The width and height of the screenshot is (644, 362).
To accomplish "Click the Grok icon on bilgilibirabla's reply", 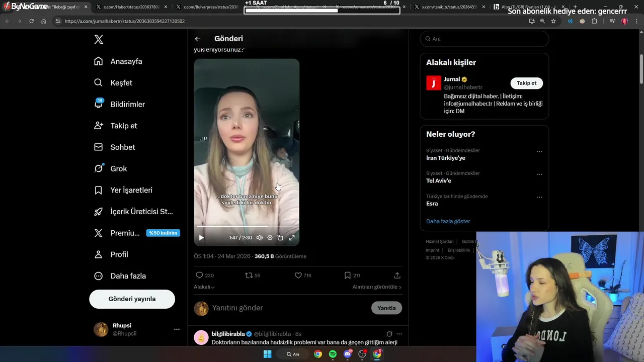I will point(389,334).
